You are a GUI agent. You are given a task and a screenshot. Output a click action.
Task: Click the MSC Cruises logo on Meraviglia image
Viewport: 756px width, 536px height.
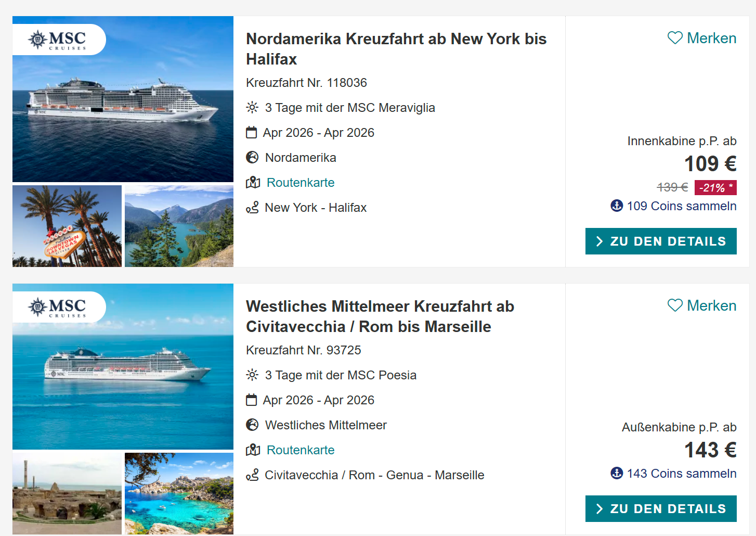(58, 40)
